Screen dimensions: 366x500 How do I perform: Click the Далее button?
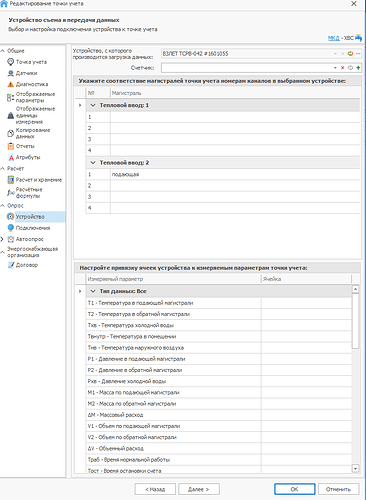[199, 489]
